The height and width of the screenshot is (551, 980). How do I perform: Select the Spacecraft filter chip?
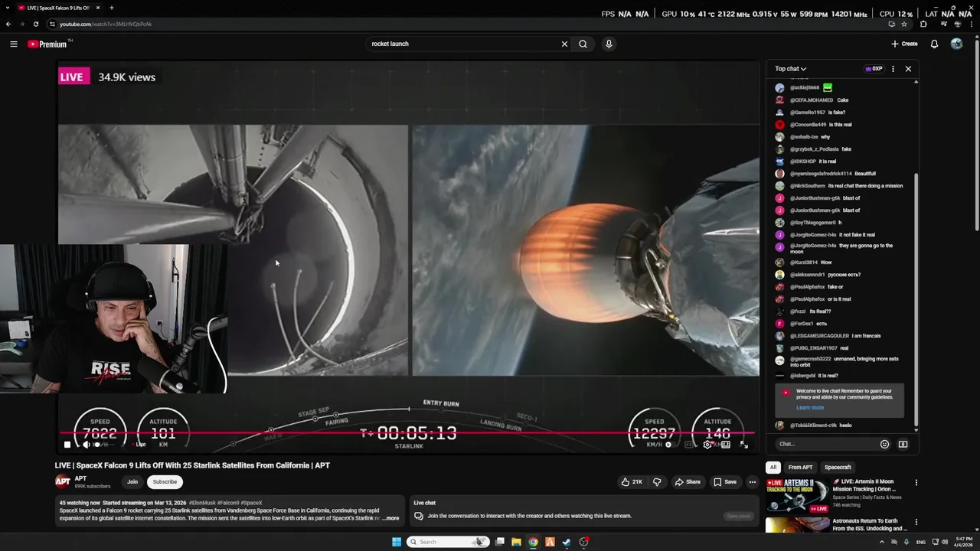coord(838,468)
